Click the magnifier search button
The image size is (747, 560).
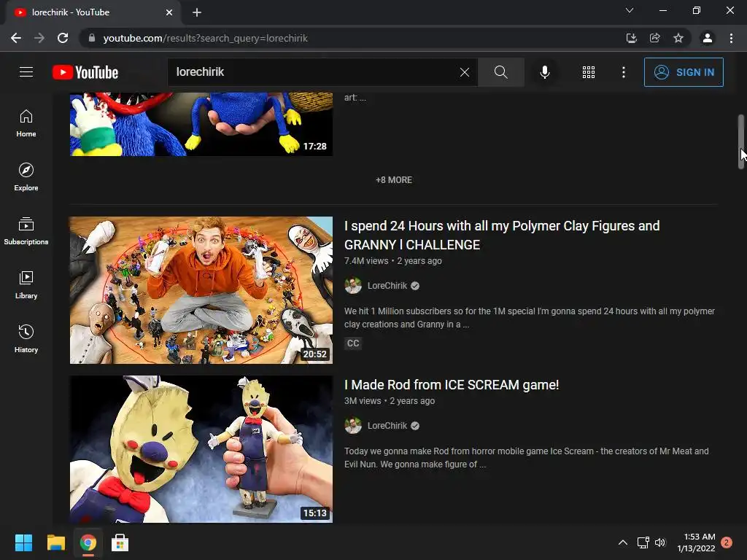(x=500, y=72)
